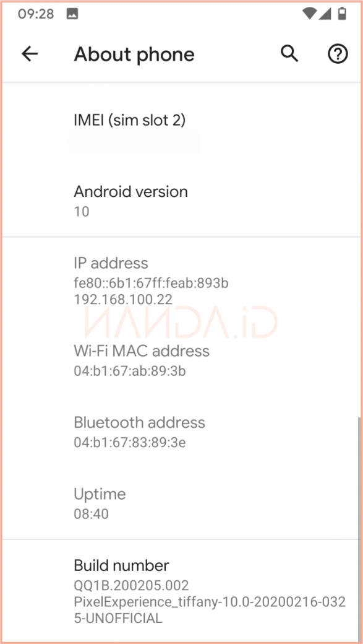Image resolution: width=363 pixels, height=644 pixels.
Task: Select the Wi-Fi MAC address entry
Action: [x=181, y=360]
